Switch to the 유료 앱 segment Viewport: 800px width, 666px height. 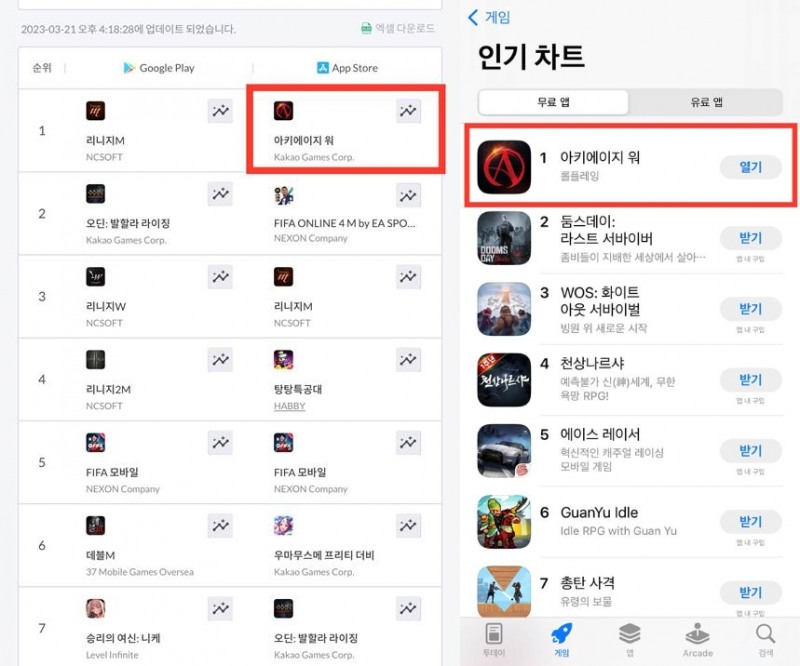(706, 102)
